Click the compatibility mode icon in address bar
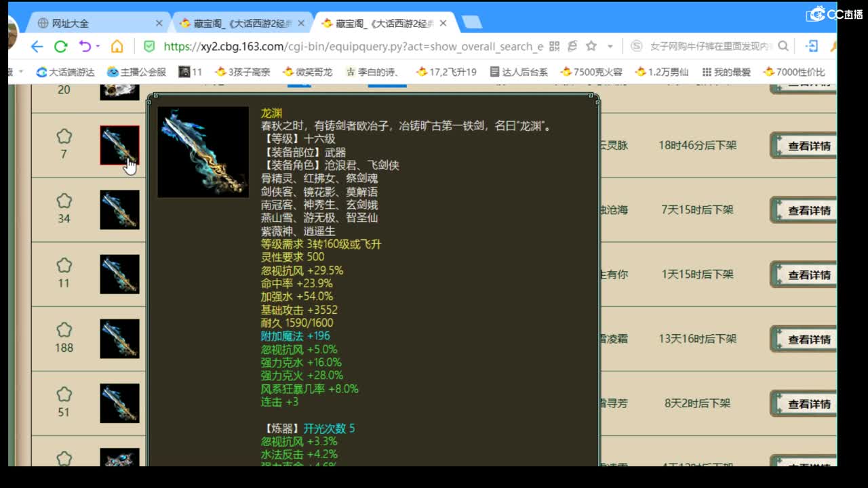The width and height of the screenshot is (868, 488). [572, 46]
